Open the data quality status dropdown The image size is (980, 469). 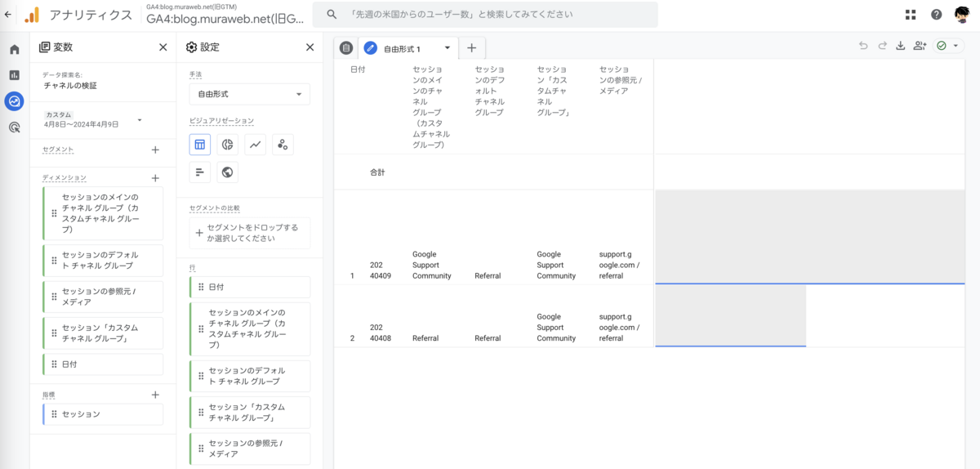click(x=948, y=46)
